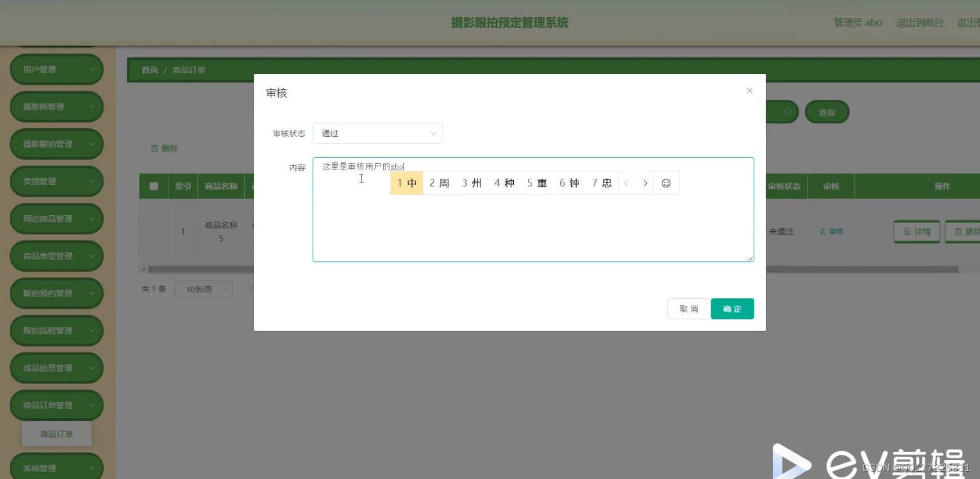980x479 pixels.
Task: Go to previous IME candidate page
Action: click(x=627, y=183)
